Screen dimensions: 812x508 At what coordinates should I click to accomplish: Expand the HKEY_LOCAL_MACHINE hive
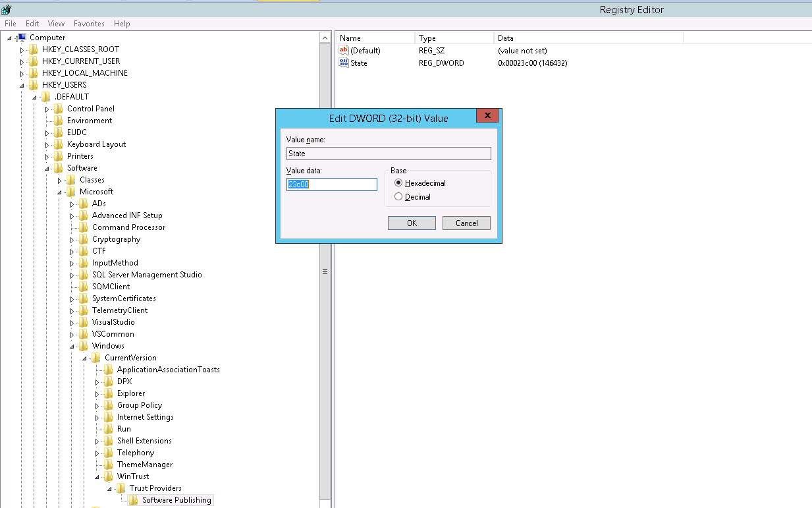pyautogui.click(x=22, y=73)
